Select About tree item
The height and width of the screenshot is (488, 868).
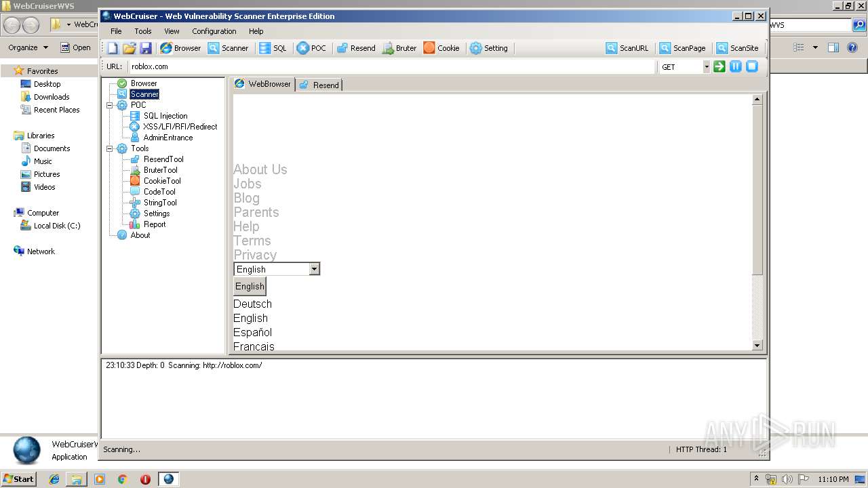click(x=140, y=235)
